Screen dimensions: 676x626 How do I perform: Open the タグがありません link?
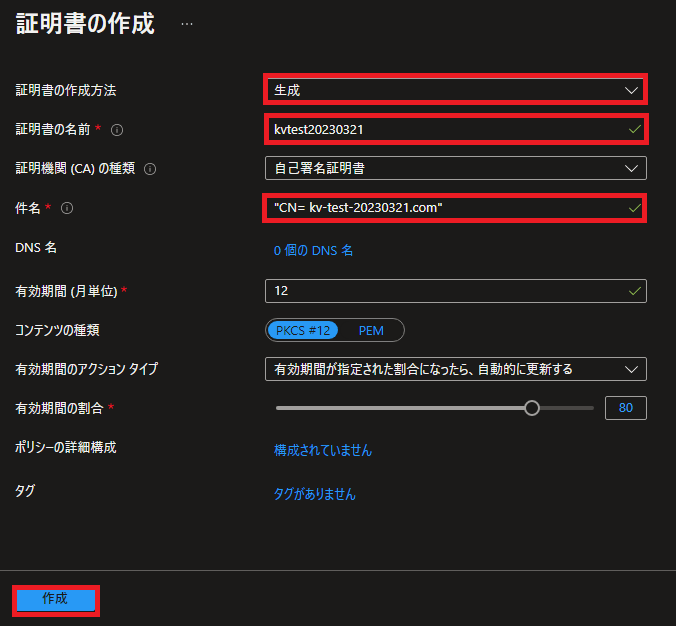(315, 494)
